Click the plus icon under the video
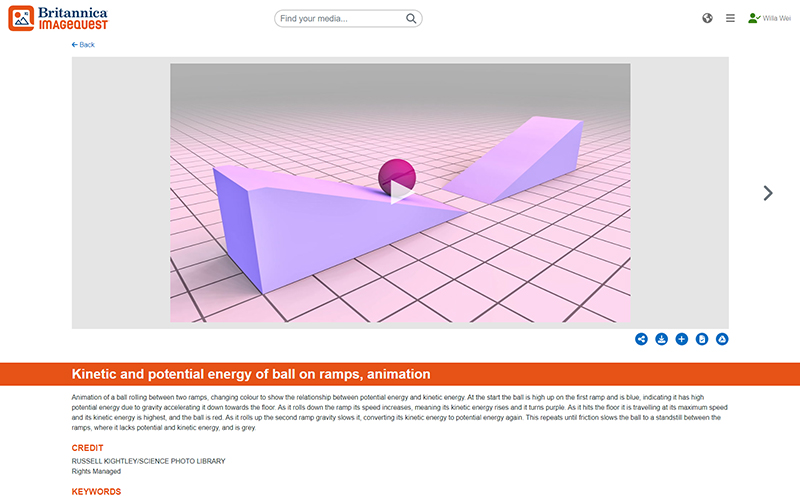800x500 pixels. (681, 339)
